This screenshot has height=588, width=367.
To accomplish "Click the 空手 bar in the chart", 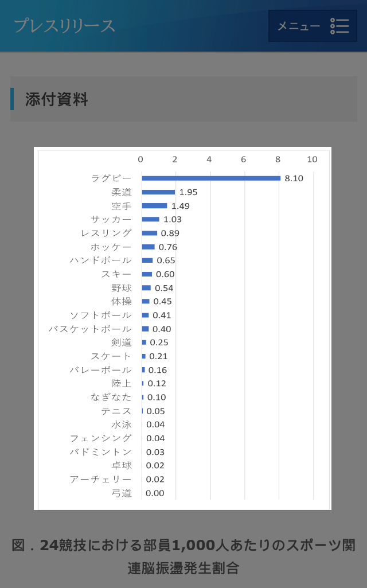I will 154,206.
